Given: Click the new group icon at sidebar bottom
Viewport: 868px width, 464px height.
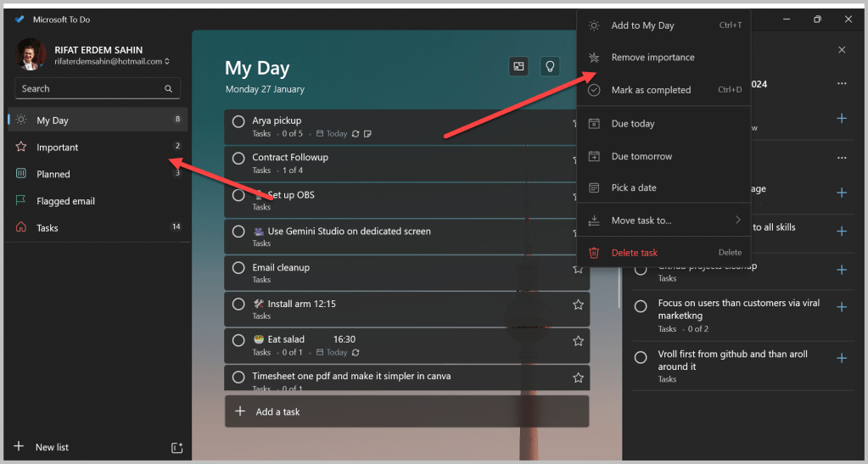Looking at the screenshot, I should (176, 447).
